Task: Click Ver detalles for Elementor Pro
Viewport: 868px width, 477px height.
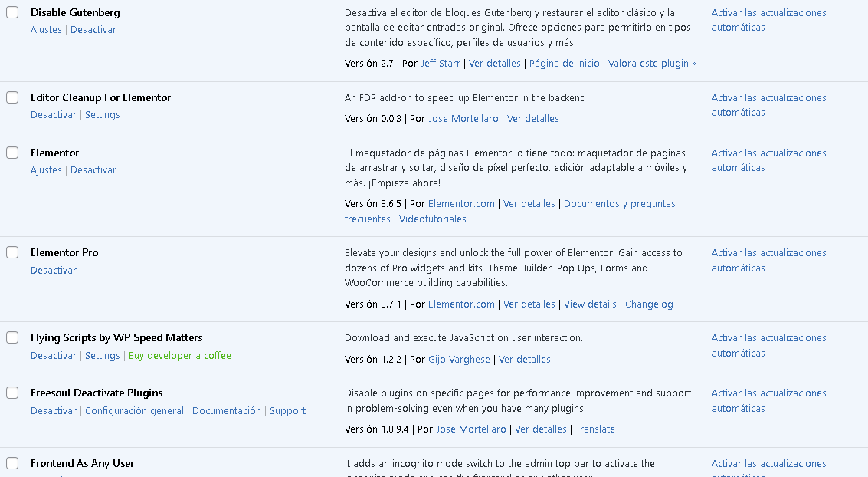Action: (529, 304)
